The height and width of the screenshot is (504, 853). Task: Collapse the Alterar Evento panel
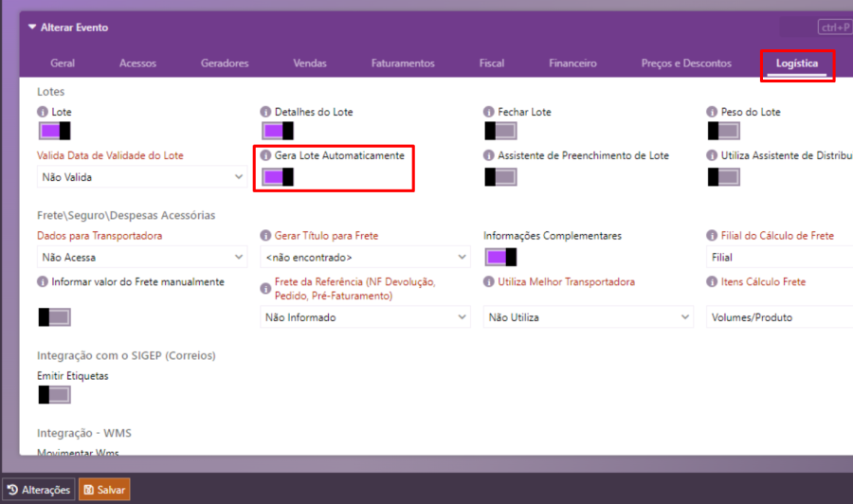[32, 27]
